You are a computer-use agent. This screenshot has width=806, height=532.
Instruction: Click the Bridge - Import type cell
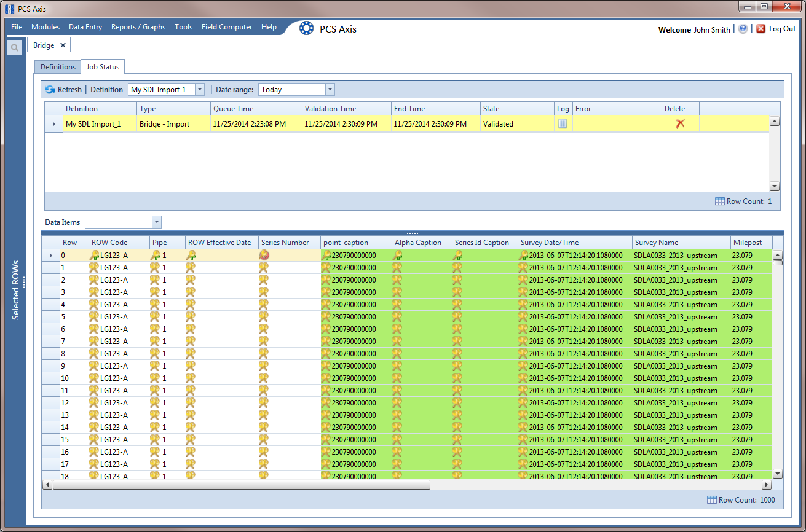pyautogui.click(x=173, y=124)
